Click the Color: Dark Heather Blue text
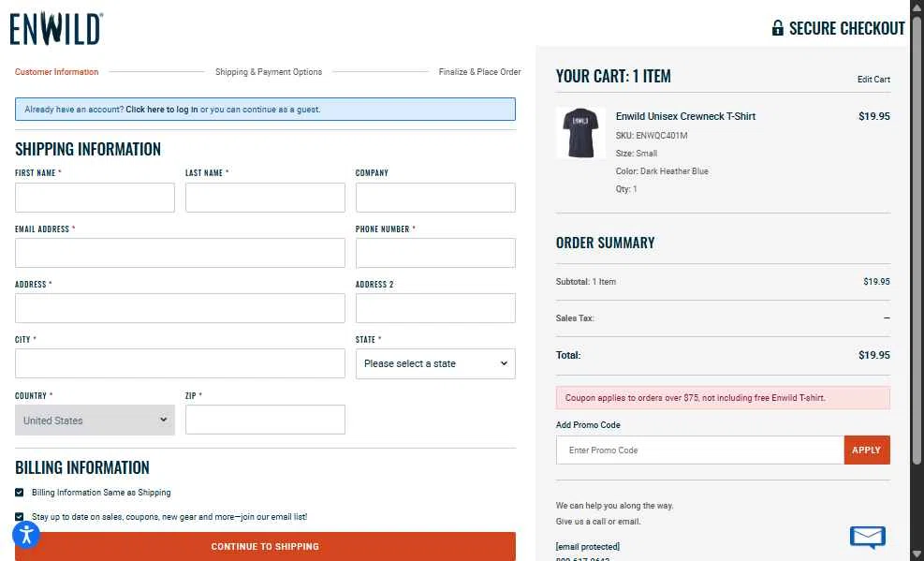The height and width of the screenshot is (561, 924). (x=662, y=170)
